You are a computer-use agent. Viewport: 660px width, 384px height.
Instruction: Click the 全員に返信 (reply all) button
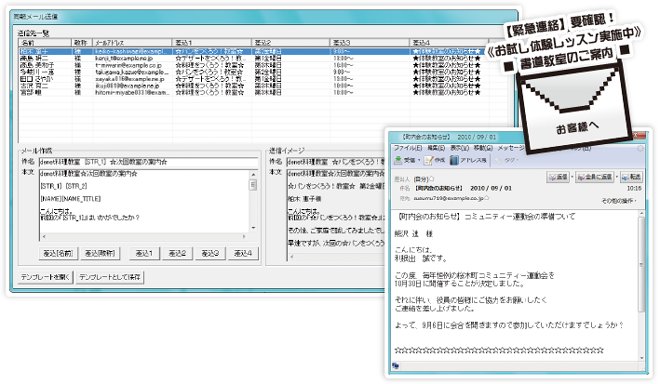[595, 177]
